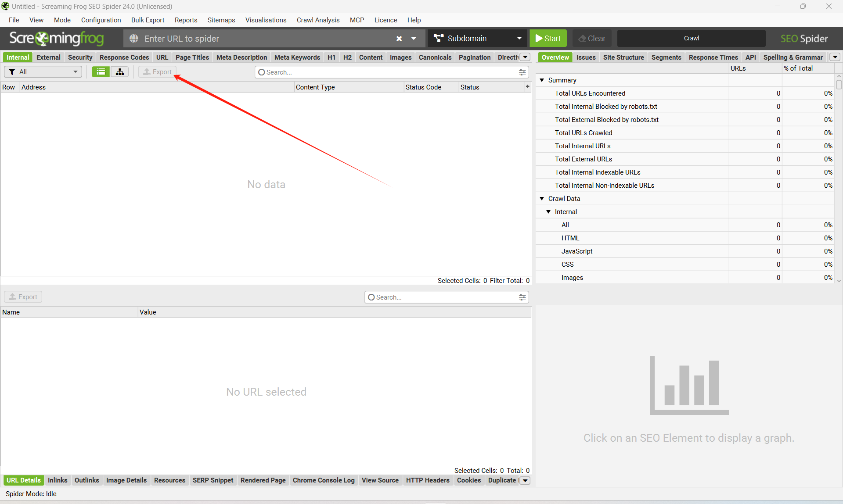Collapse the Internal tree node

pyautogui.click(x=548, y=212)
